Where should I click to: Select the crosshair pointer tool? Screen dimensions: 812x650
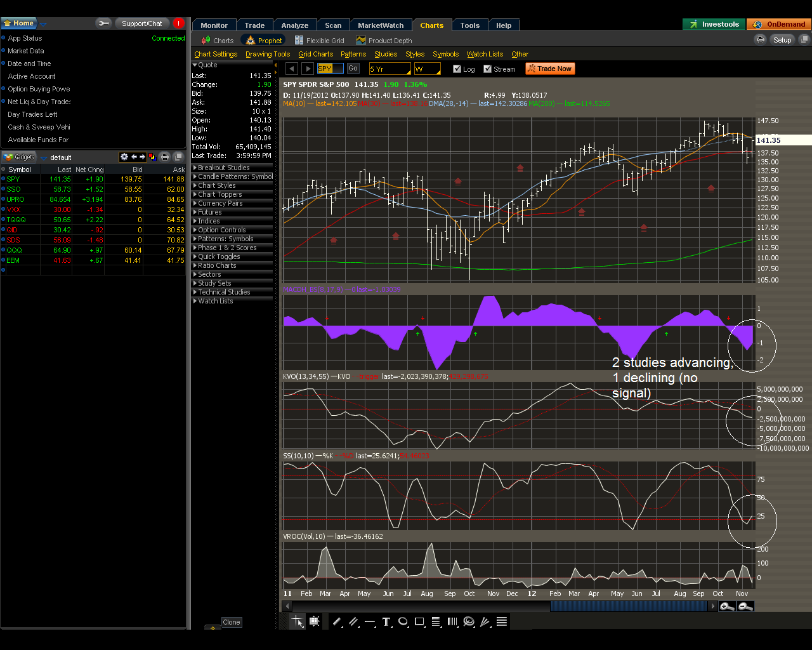pos(298,621)
